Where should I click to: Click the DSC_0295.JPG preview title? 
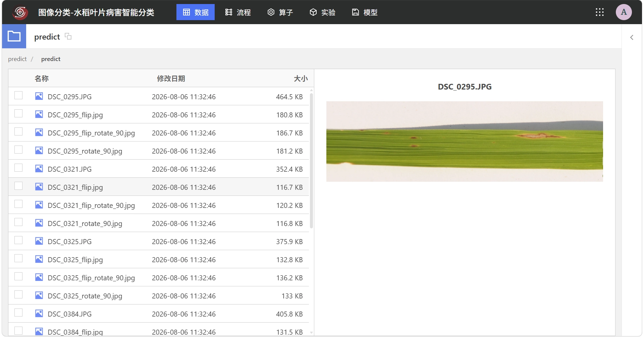click(465, 87)
